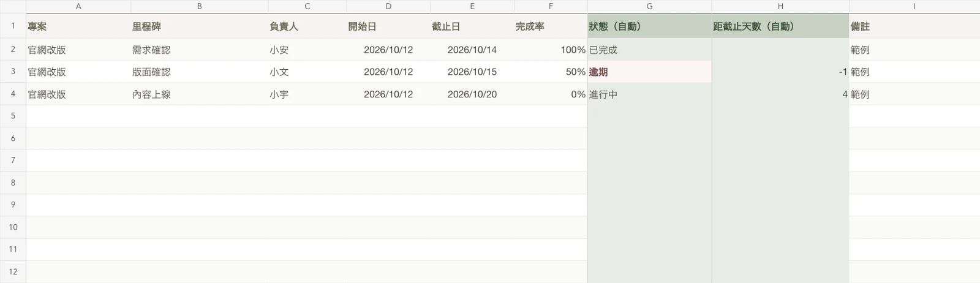Select the 版面確認 milestone cell
980x283 pixels.
click(x=199, y=72)
